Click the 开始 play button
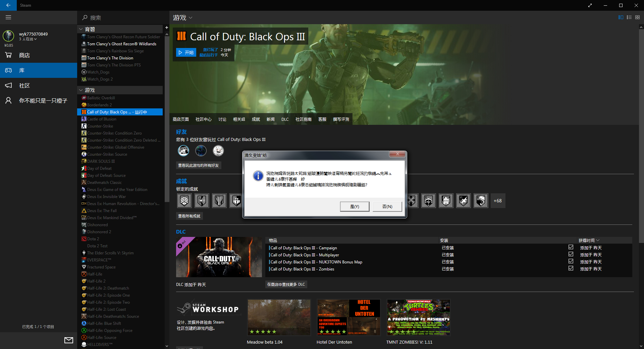The image size is (644, 349). point(186,52)
